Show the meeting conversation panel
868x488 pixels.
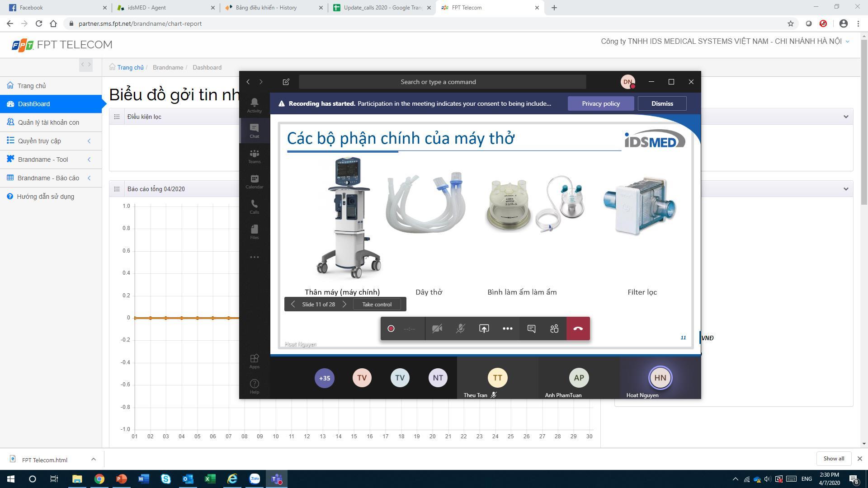coord(531,328)
